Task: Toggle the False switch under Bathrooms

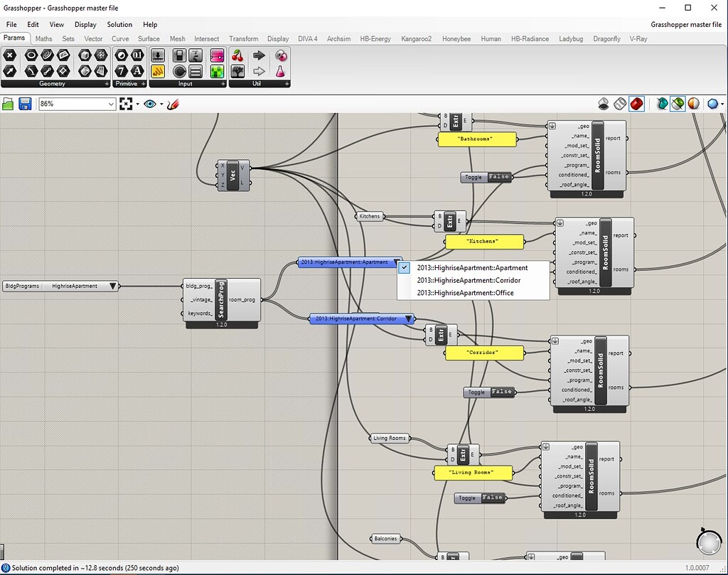Action: 498,177
